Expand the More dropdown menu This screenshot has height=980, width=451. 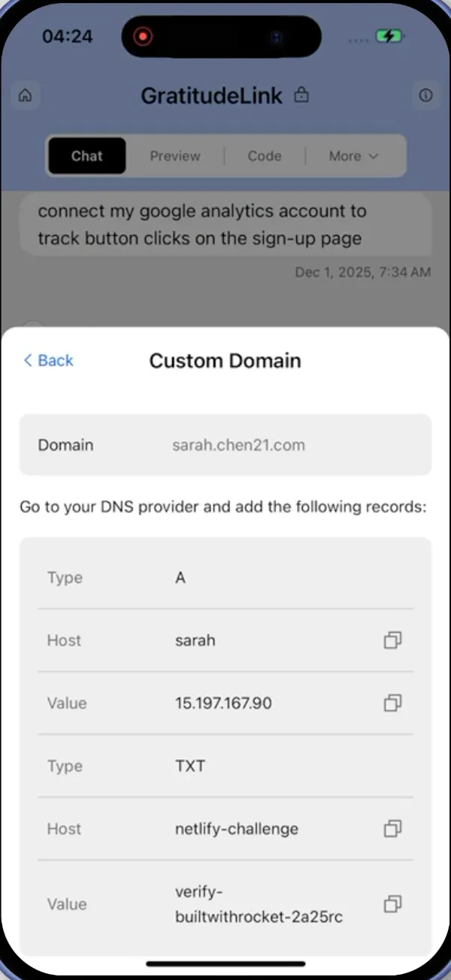[x=353, y=156]
